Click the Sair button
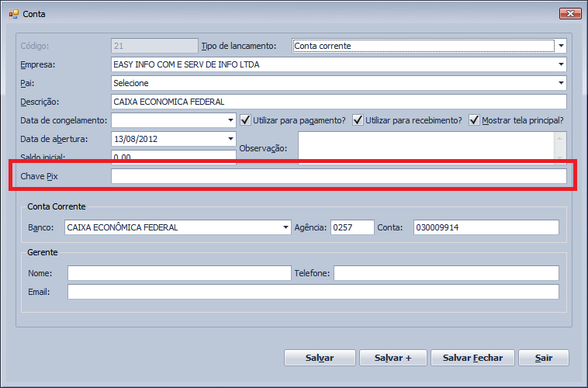 (544, 358)
